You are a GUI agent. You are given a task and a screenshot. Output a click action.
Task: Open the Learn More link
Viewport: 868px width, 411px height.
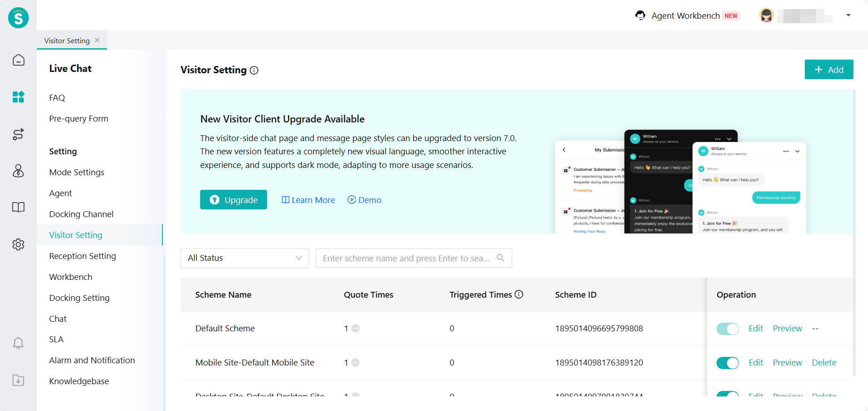coord(308,200)
